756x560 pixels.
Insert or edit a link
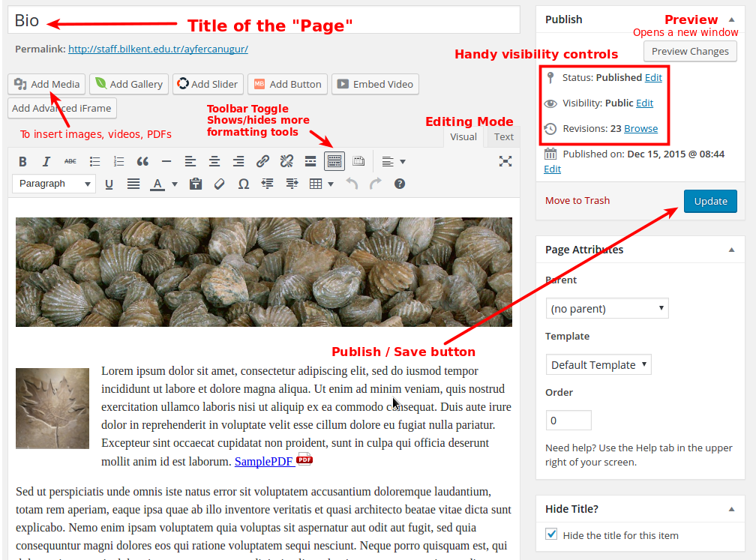(x=262, y=161)
